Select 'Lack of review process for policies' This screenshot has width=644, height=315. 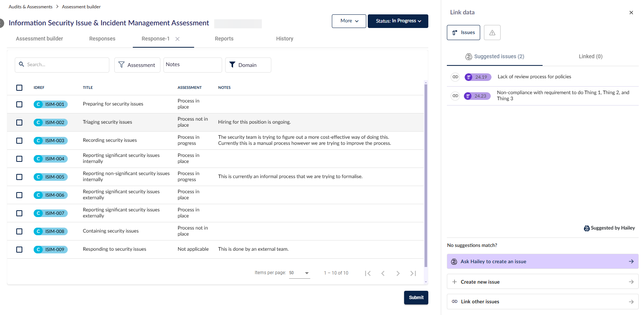pos(534,77)
